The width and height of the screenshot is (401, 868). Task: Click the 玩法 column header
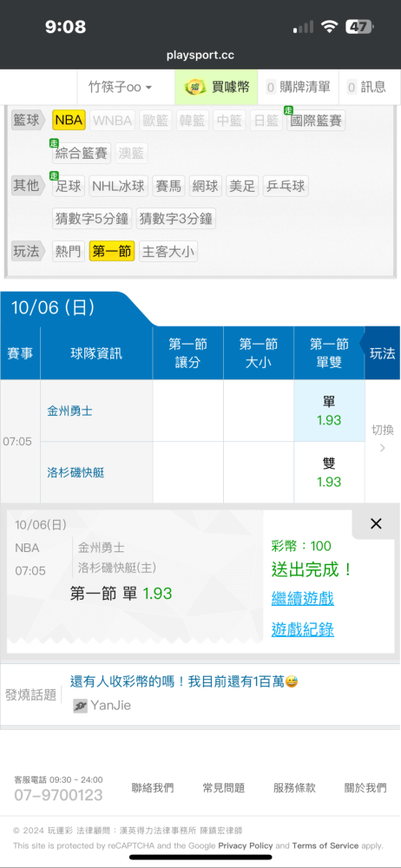point(382,354)
